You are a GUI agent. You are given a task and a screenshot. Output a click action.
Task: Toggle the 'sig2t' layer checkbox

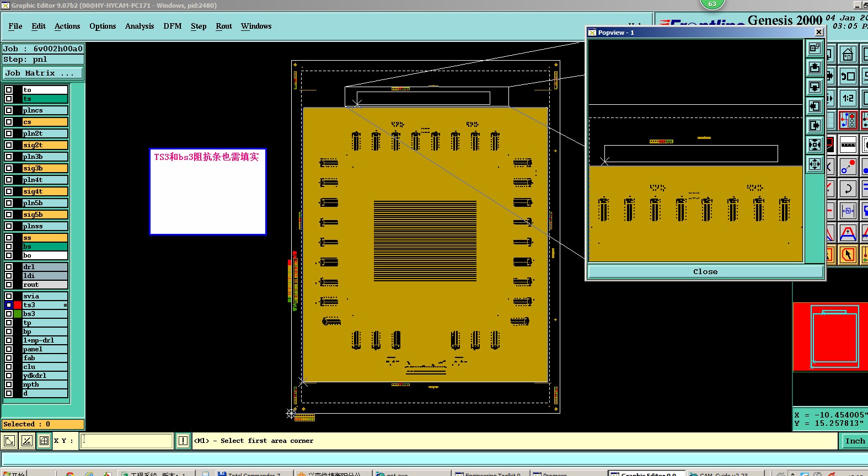point(9,145)
